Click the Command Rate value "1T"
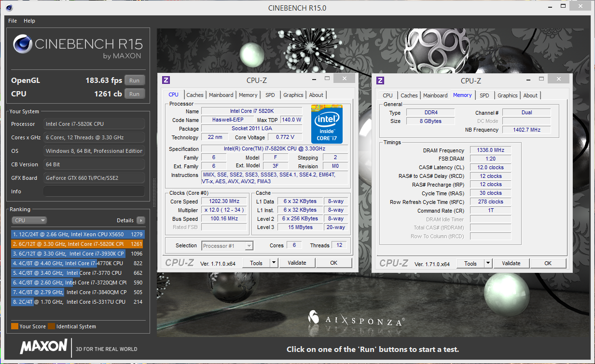 [490, 211]
